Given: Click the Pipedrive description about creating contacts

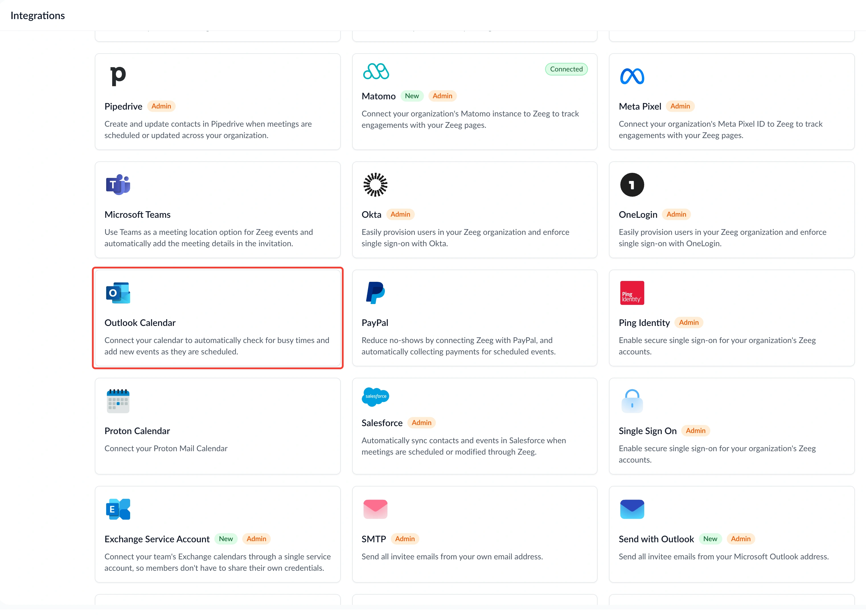Looking at the screenshot, I should tap(208, 129).
